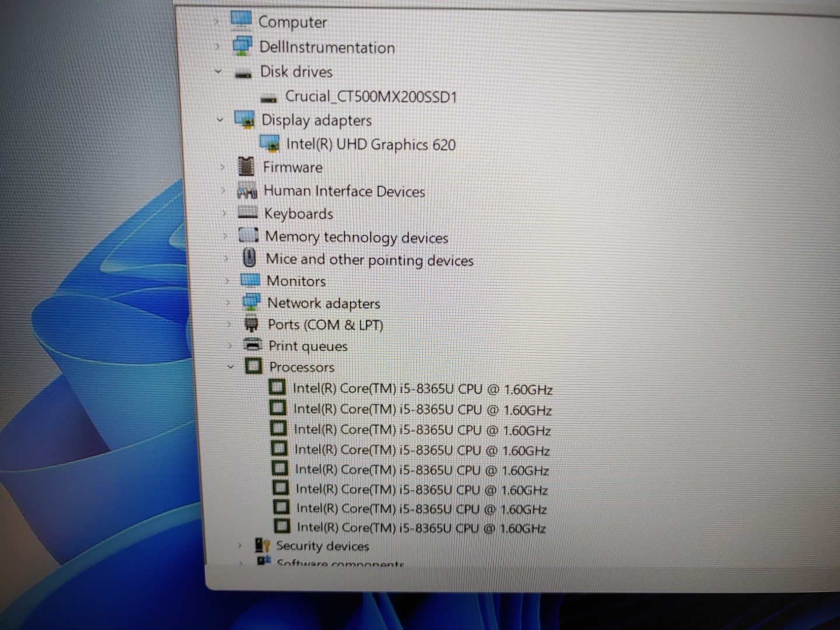Click the Security devices icon
The height and width of the screenshot is (630, 840).
[x=262, y=545]
